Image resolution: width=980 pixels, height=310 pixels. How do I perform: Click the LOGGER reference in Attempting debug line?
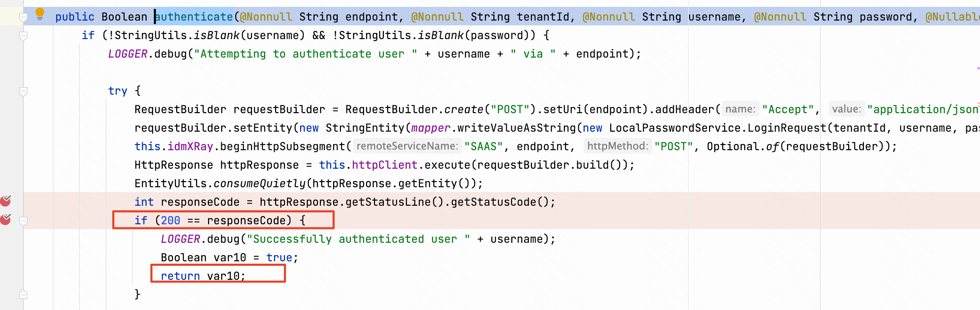point(127,54)
